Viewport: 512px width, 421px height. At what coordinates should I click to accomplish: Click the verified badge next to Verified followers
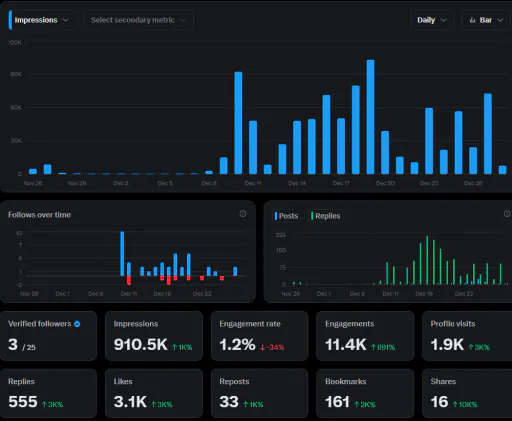point(77,324)
